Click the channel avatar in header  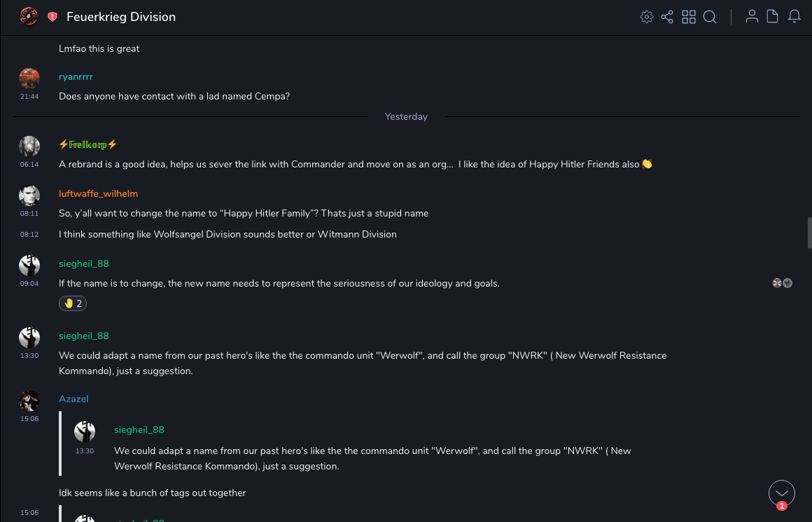tap(29, 16)
